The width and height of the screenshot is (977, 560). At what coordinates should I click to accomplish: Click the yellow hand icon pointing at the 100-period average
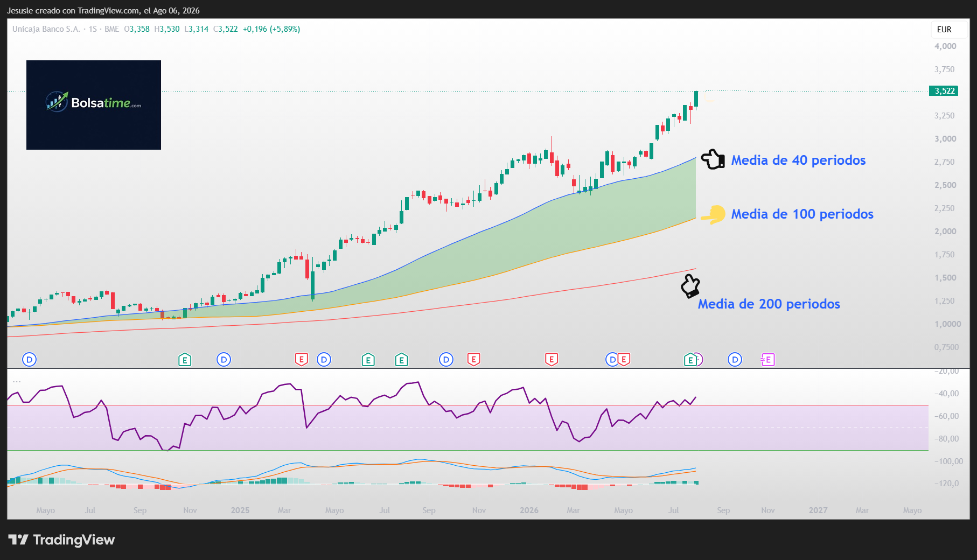coord(713,214)
